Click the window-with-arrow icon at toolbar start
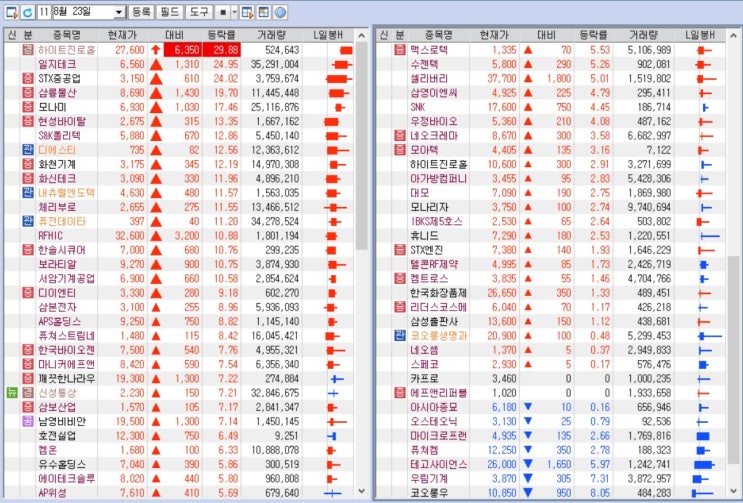Screen dimensions: 743x503 pyautogui.click(x=11, y=12)
